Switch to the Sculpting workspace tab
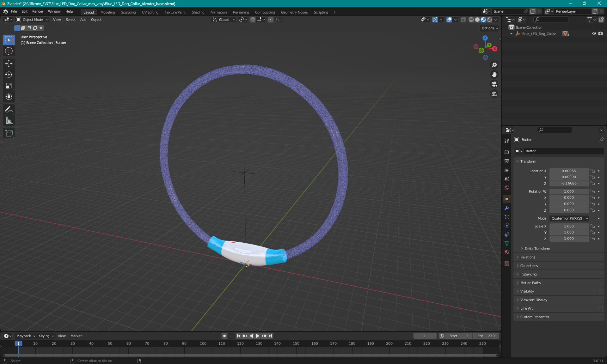 click(128, 12)
